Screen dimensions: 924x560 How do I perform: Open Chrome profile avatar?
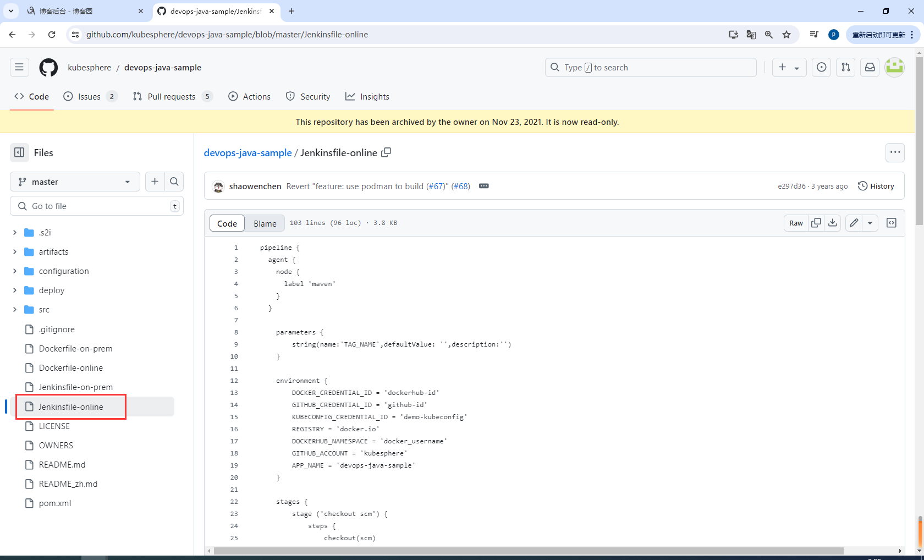(834, 35)
